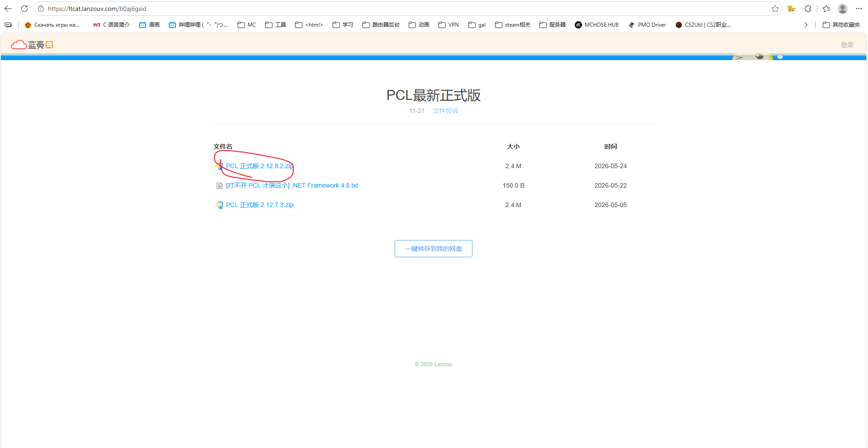
Task: Open PMO Driver bookmark
Action: pyautogui.click(x=647, y=25)
